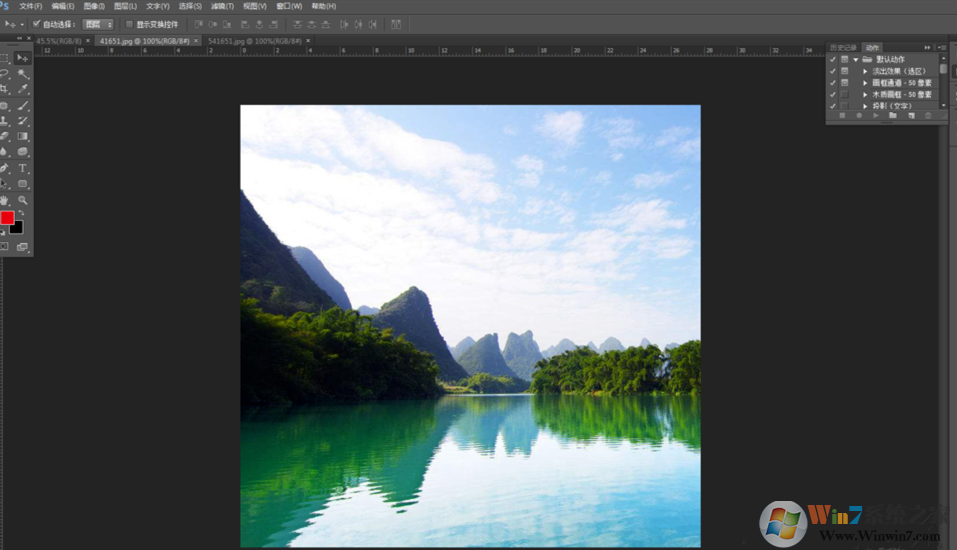Screen dimensions: 957x550
Task: Create a new action set folder
Action: (x=893, y=115)
